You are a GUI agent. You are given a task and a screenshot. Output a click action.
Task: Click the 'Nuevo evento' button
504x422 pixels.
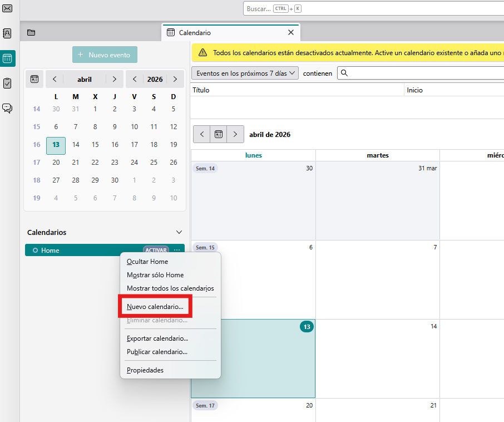pyautogui.click(x=105, y=55)
